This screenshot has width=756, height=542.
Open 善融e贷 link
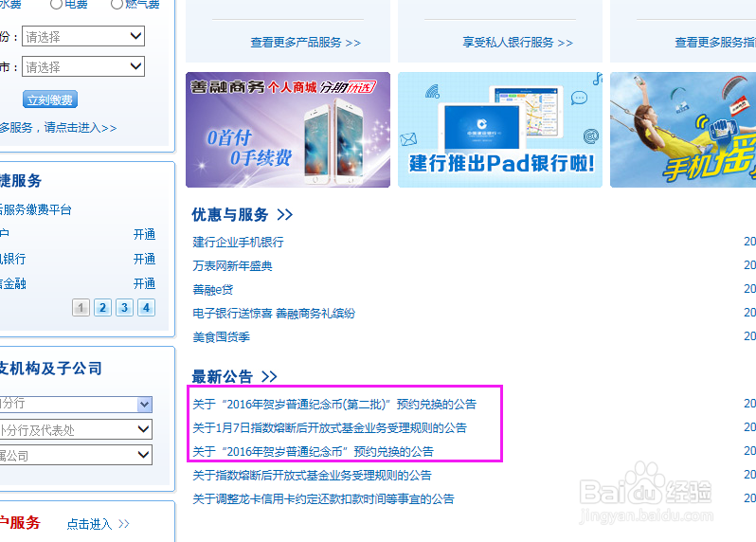[x=212, y=289]
